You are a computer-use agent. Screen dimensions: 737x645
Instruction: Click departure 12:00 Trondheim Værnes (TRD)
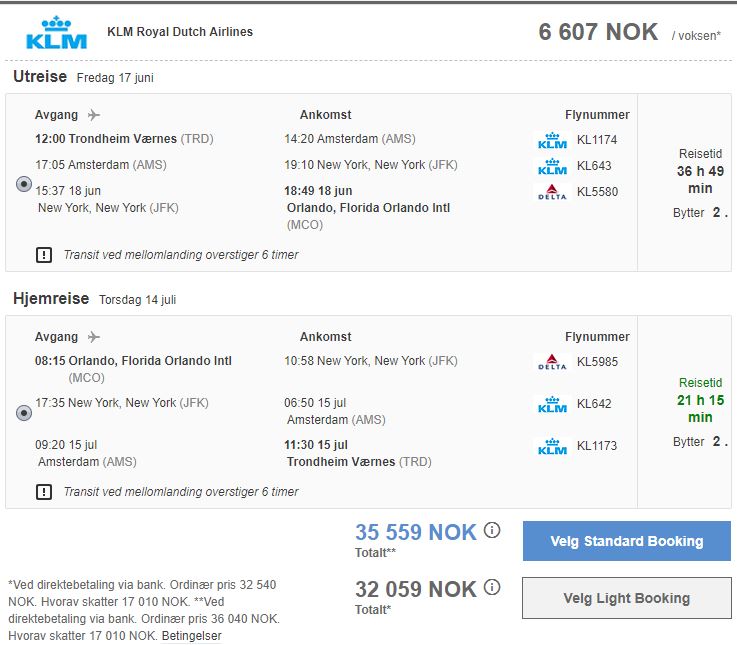click(x=124, y=139)
